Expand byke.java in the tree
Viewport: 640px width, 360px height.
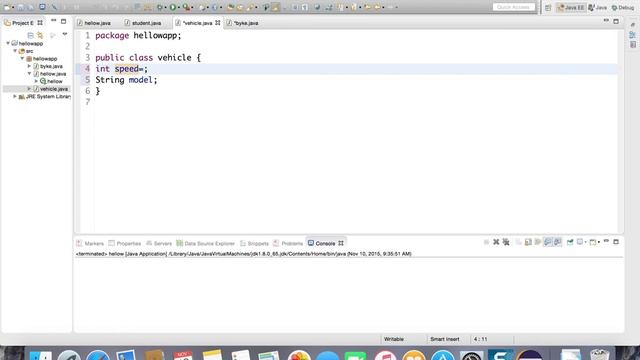[29, 66]
